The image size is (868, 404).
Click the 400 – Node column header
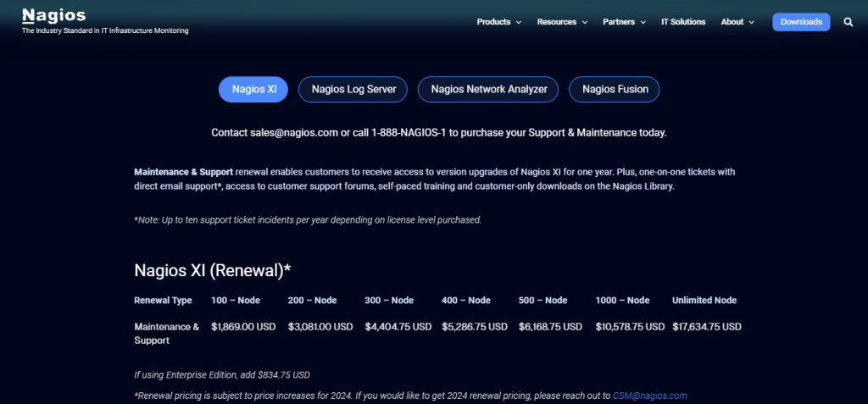tap(466, 301)
